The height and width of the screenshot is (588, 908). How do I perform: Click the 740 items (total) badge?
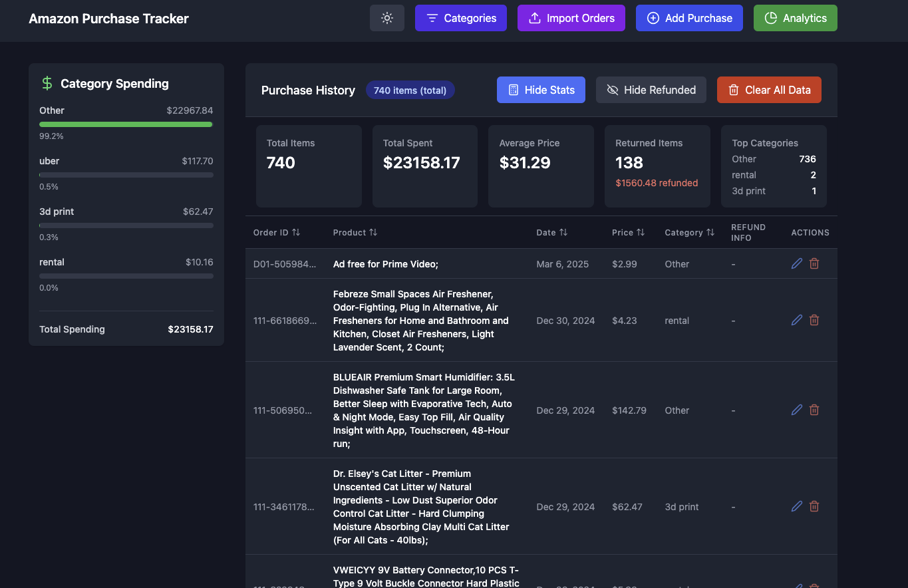[x=410, y=90]
